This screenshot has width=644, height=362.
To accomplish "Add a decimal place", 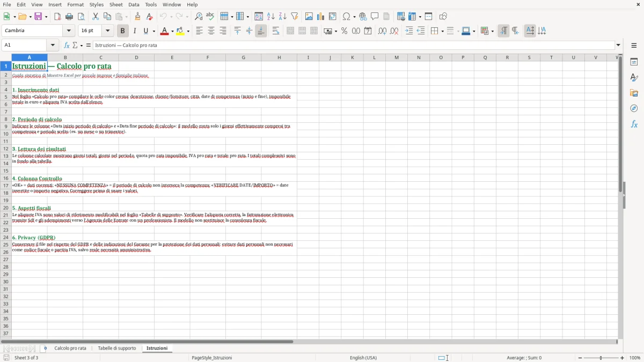I will coord(382,31).
